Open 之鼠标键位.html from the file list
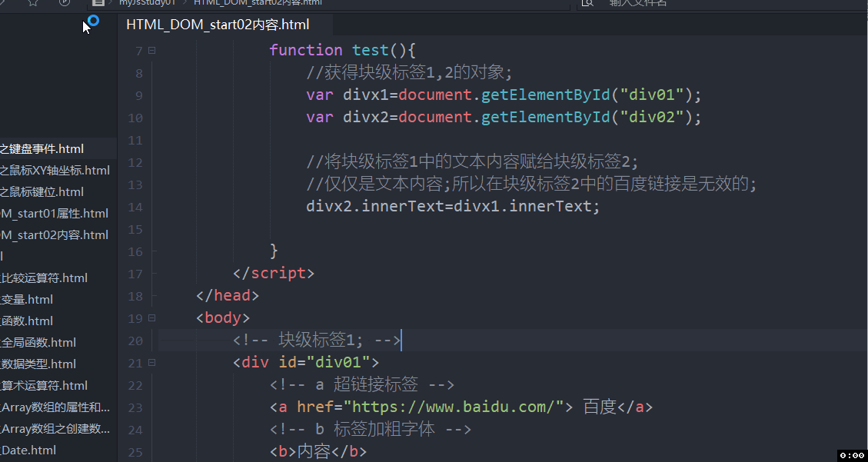The height and width of the screenshot is (462, 868). (x=42, y=192)
